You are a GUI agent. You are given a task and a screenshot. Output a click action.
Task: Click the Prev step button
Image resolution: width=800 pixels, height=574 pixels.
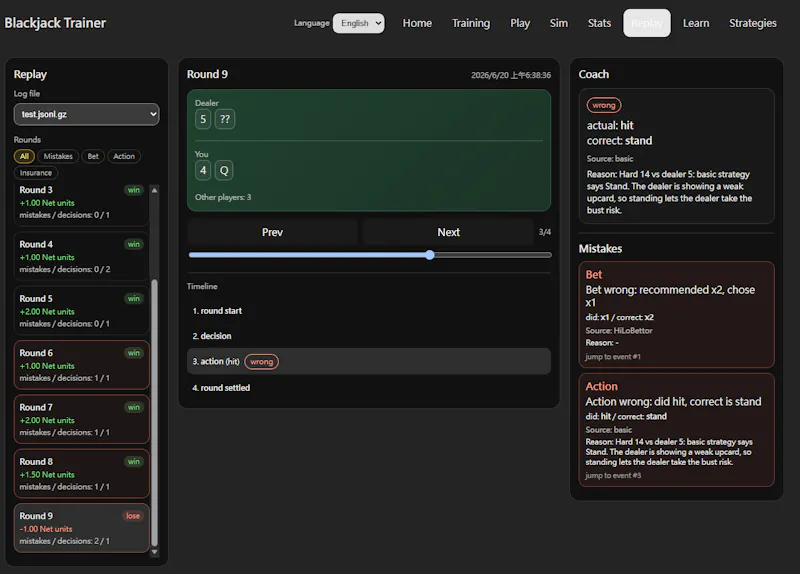click(272, 232)
